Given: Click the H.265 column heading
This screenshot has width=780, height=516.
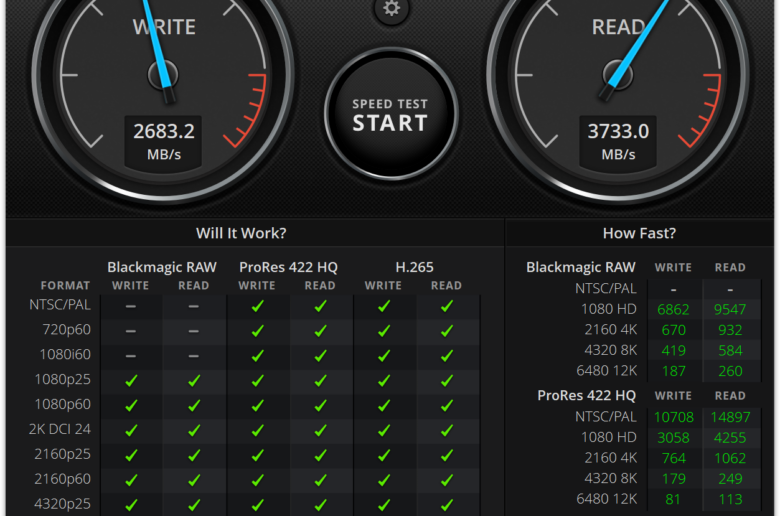Looking at the screenshot, I should 414,267.
